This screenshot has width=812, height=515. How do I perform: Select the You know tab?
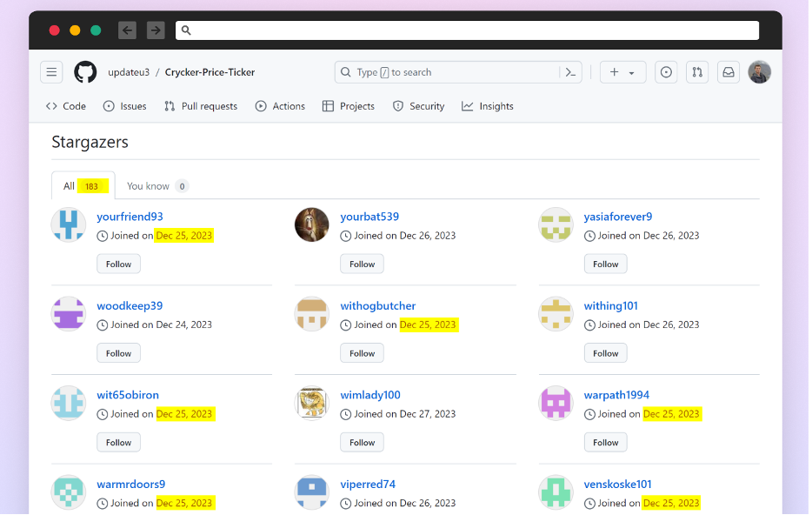pos(157,186)
